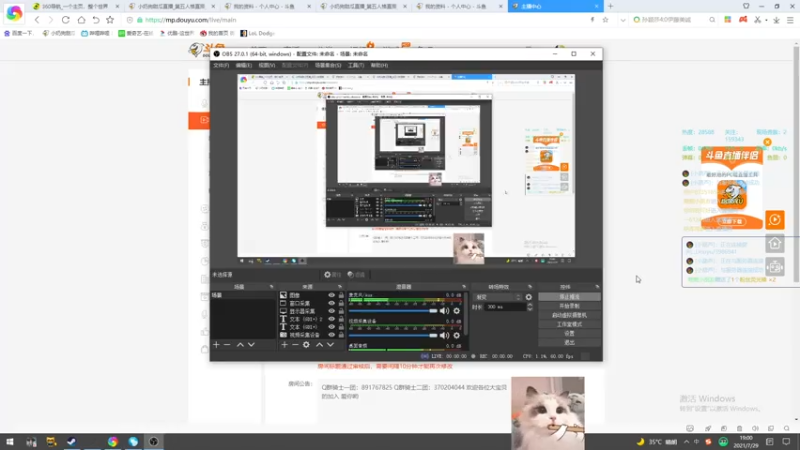
Task: Remove selected source with minus button
Action: coord(295,345)
